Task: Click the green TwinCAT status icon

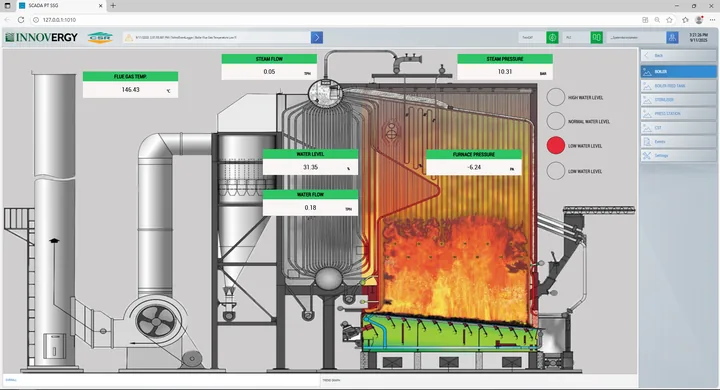Action: [x=552, y=38]
